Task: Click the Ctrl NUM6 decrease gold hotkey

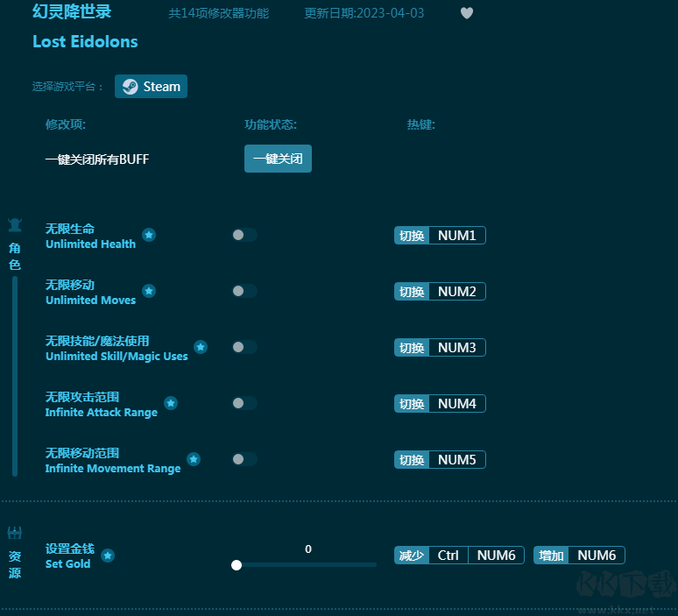Action: (x=476, y=556)
